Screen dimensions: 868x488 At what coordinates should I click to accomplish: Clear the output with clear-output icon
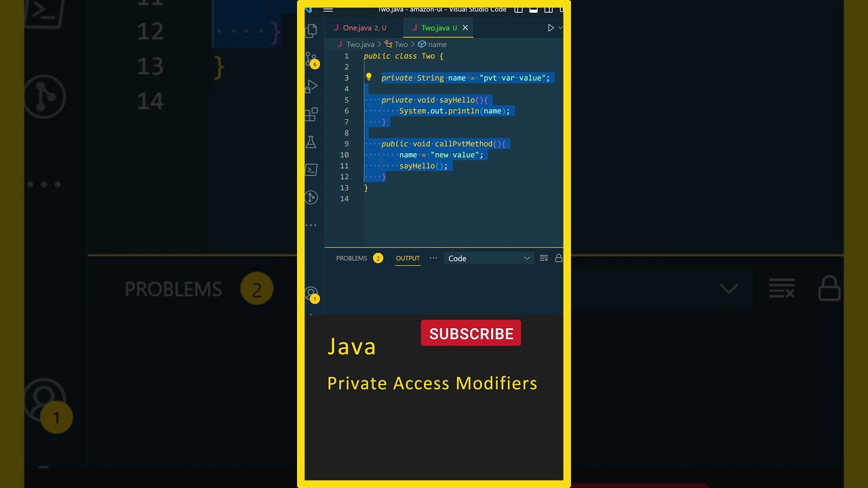[543, 258]
